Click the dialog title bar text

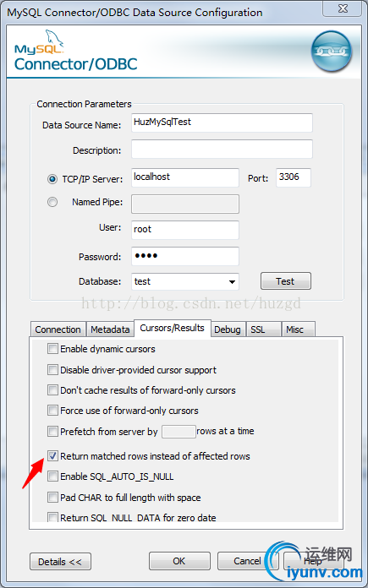coord(135,12)
